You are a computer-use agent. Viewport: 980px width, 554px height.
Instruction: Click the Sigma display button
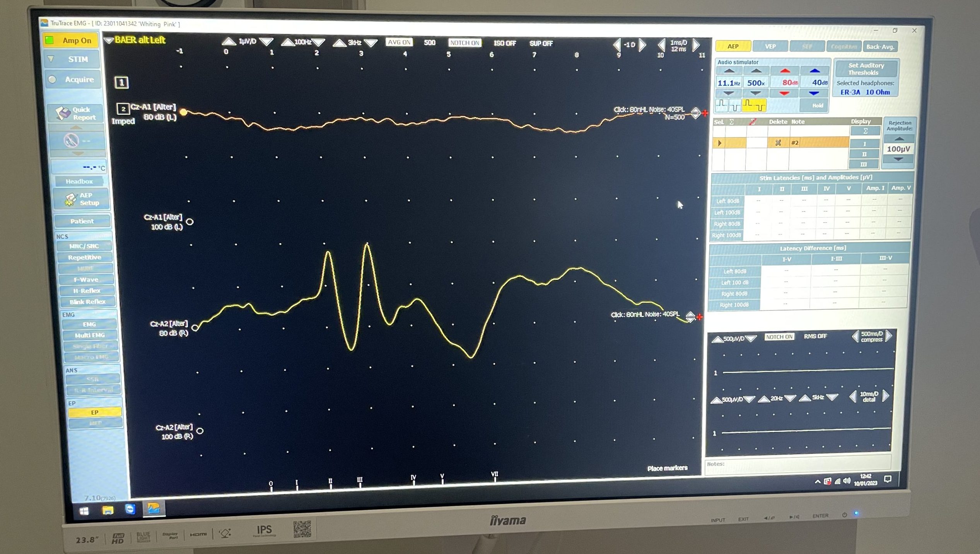pos(865,131)
